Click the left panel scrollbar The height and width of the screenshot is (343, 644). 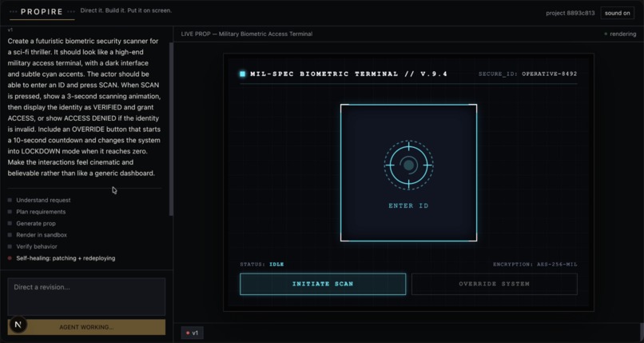171,129
